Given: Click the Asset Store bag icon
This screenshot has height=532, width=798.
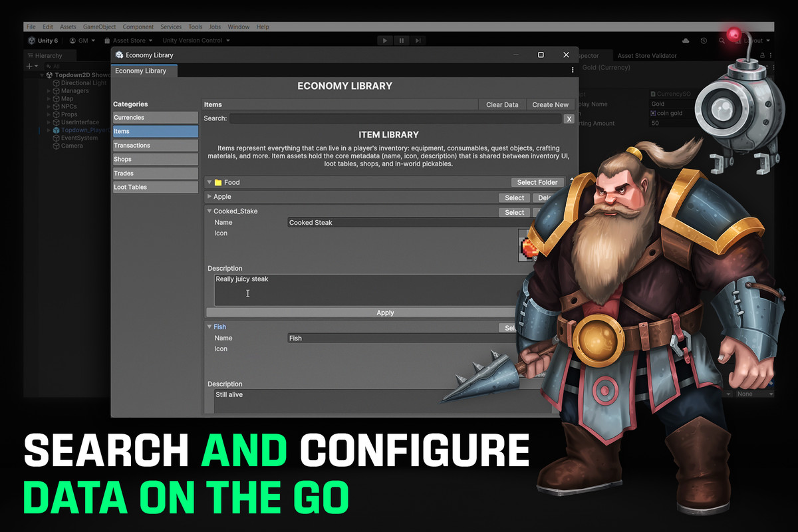Looking at the screenshot, I should (107, 41).
